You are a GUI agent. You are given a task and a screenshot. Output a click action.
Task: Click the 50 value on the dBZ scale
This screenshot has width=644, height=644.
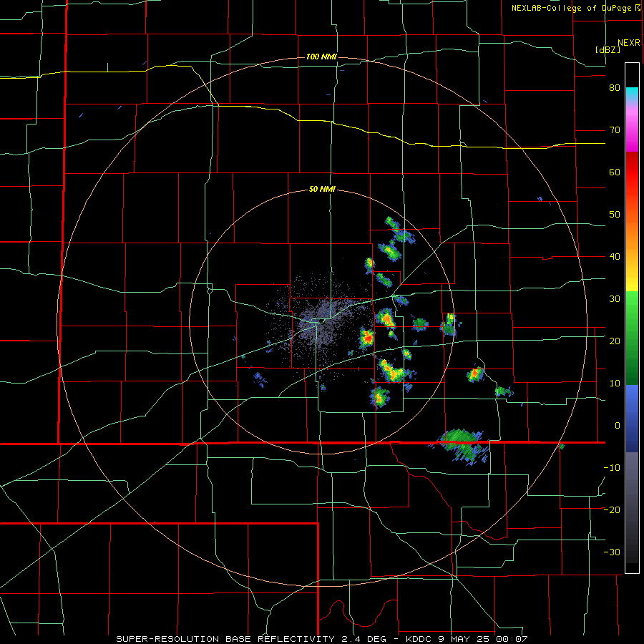(615, 215)
